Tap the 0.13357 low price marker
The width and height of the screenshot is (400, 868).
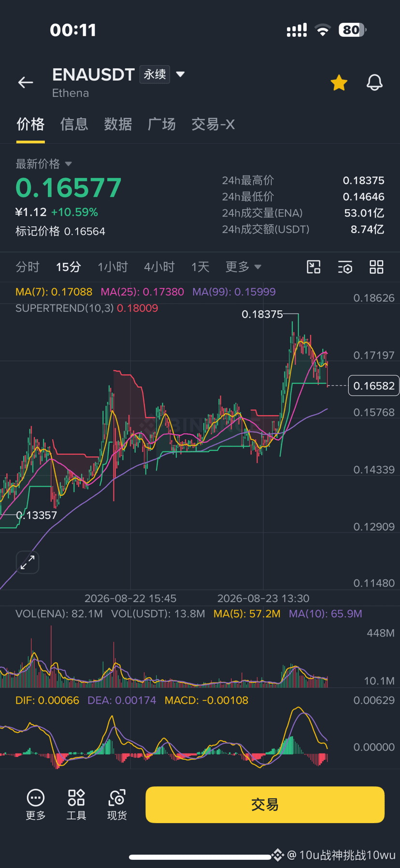coord(36,515)
